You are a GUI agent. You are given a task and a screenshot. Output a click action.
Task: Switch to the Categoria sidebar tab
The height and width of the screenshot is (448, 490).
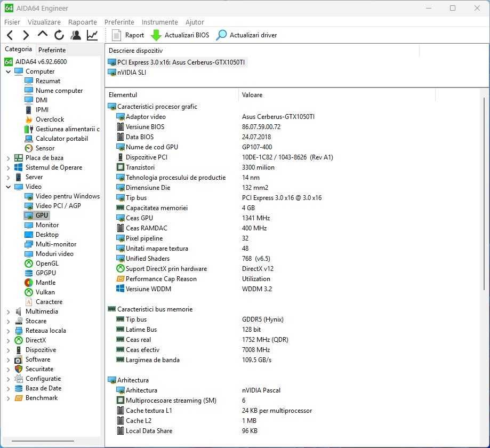click(x=18, y=49)
